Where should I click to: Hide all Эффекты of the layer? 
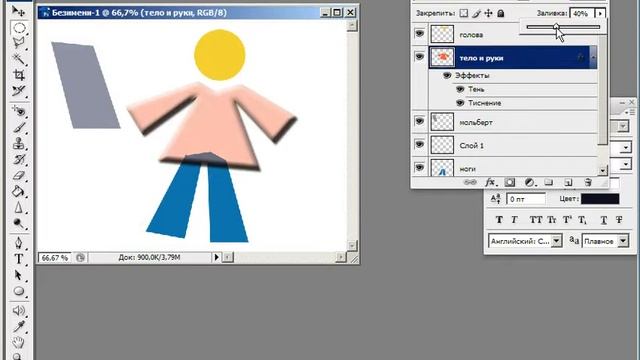click(x=447, y=75)
